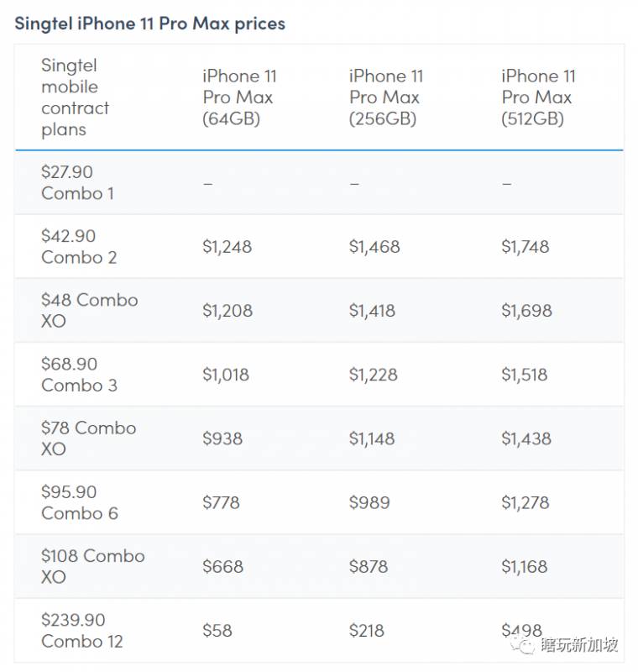Click the $938 price cell
This screenshot has height=672, width=638.
[222, 438]
